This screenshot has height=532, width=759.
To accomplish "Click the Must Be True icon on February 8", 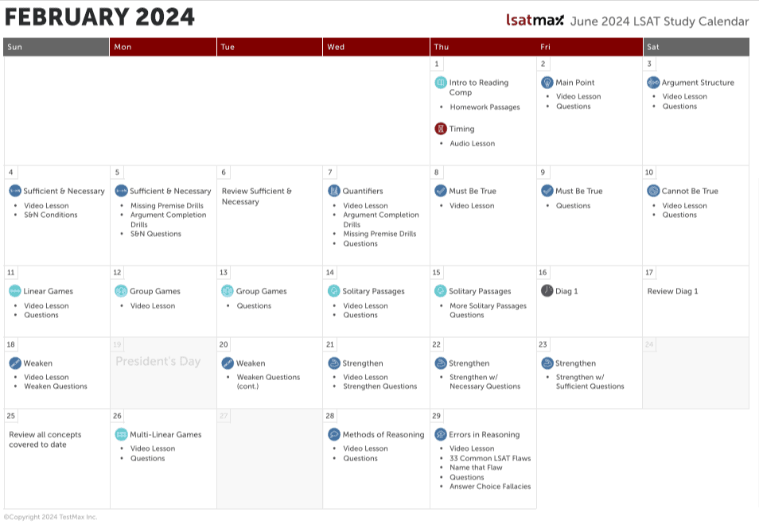I will pyautogui.click(x=439, y=191).
